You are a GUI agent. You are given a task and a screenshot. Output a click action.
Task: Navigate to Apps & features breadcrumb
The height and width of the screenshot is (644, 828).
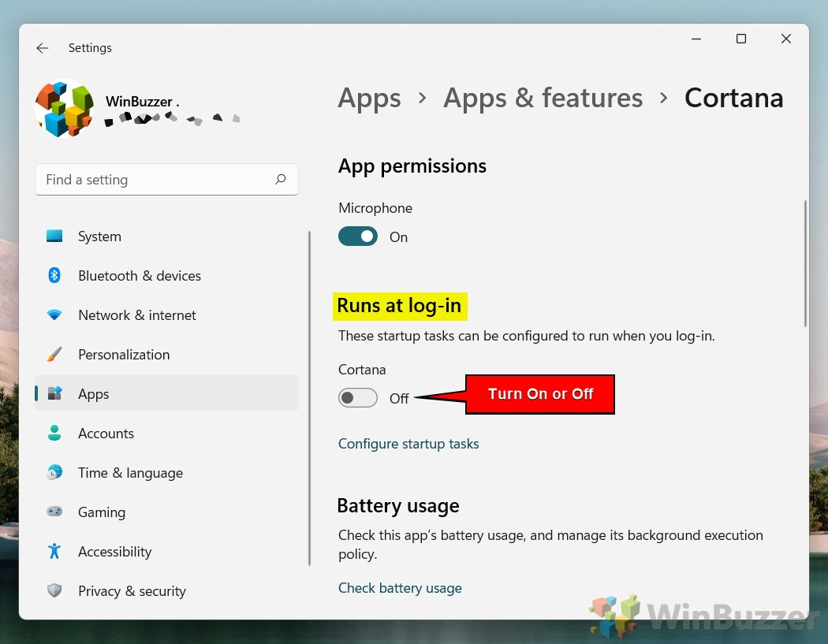tap(543, 98)
